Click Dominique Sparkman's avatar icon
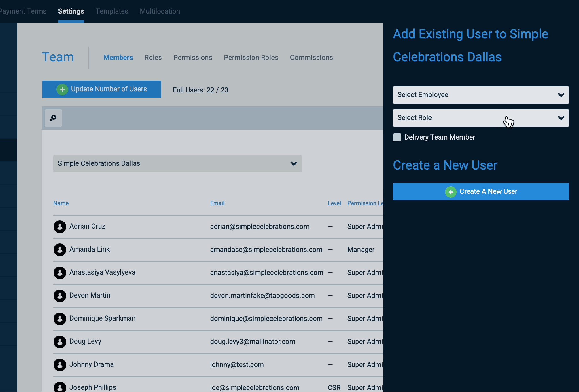The image size is (579, 392). click(60, 319)
